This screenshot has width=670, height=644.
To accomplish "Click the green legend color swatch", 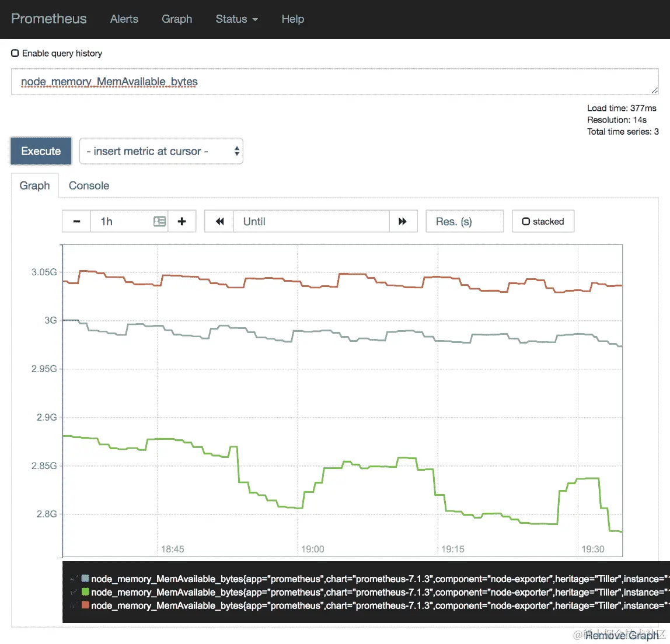I will pos(85,592).
